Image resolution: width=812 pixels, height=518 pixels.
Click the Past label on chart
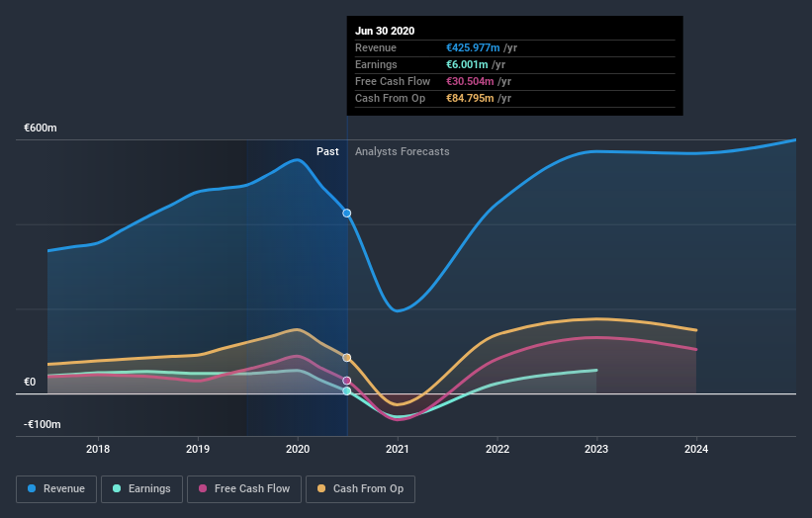click(327, 151)
